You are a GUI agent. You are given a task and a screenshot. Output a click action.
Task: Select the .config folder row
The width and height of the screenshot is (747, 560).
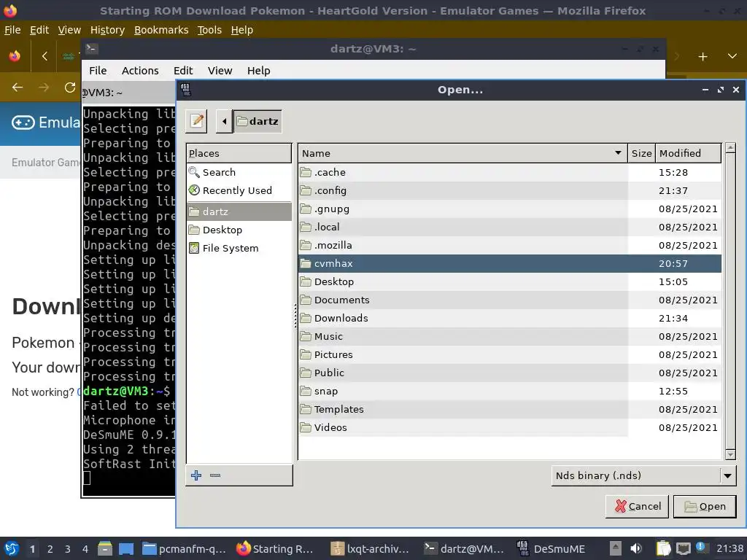coord(510,190)
